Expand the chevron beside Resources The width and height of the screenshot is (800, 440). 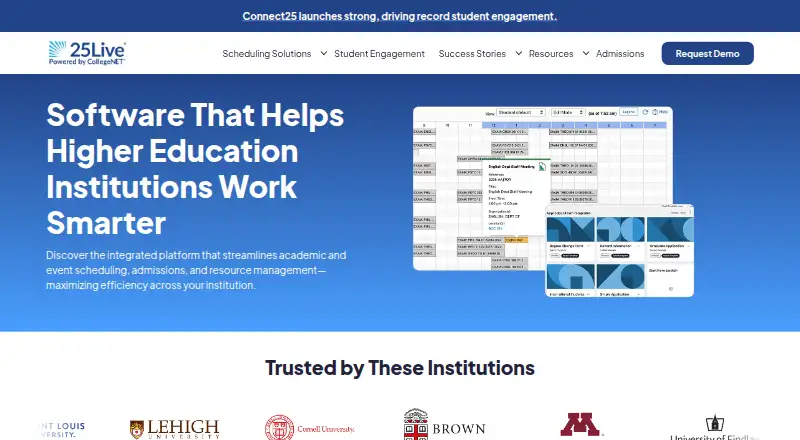pos(586,53)
